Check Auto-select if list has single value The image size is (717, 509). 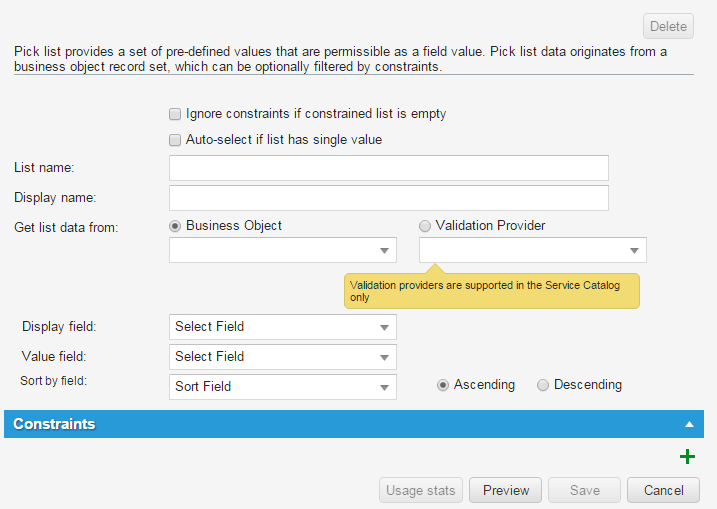(x=176, y=140)
